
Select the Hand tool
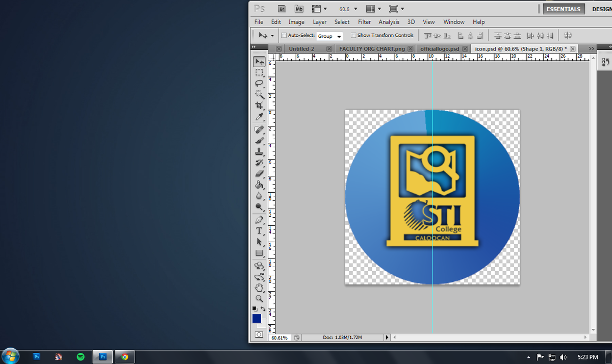(260, 288)
